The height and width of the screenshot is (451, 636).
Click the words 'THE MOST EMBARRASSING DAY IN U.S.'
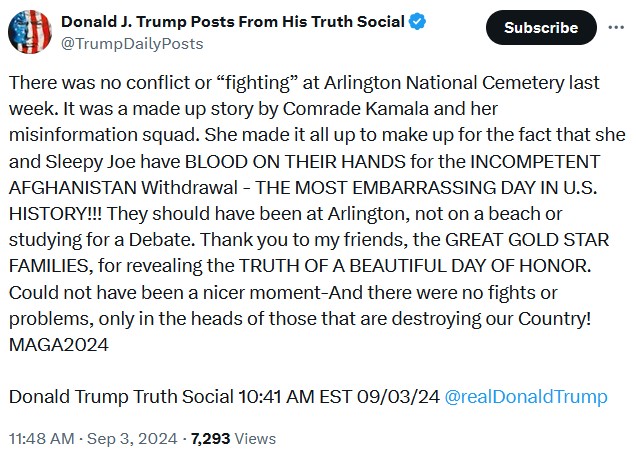426,188
